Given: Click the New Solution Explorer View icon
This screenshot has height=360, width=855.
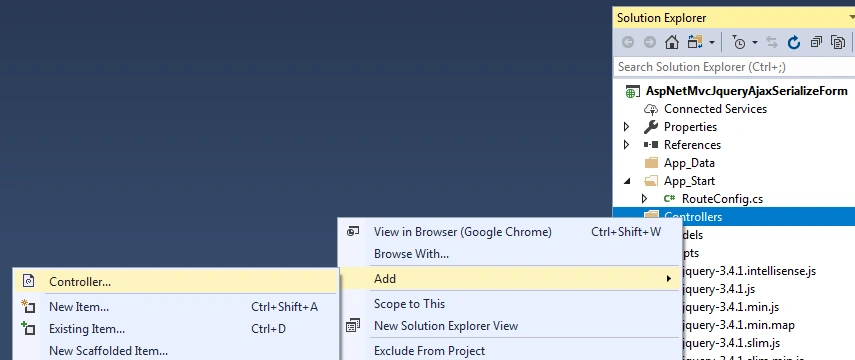Looking at the screenshot, I should pos(353,326).
